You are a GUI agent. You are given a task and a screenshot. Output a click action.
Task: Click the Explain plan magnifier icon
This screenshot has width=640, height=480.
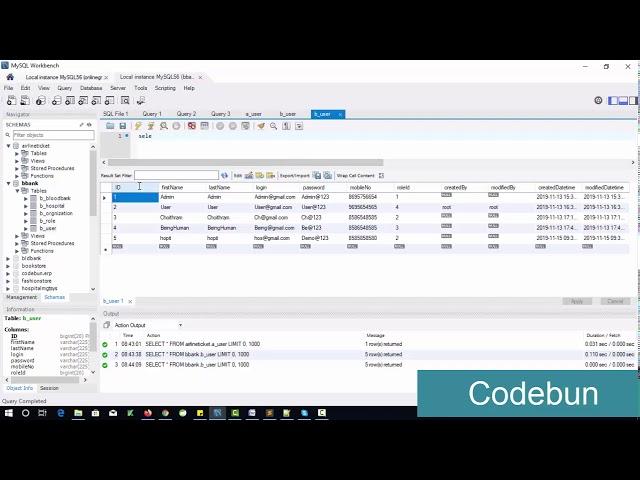[164, 126]
